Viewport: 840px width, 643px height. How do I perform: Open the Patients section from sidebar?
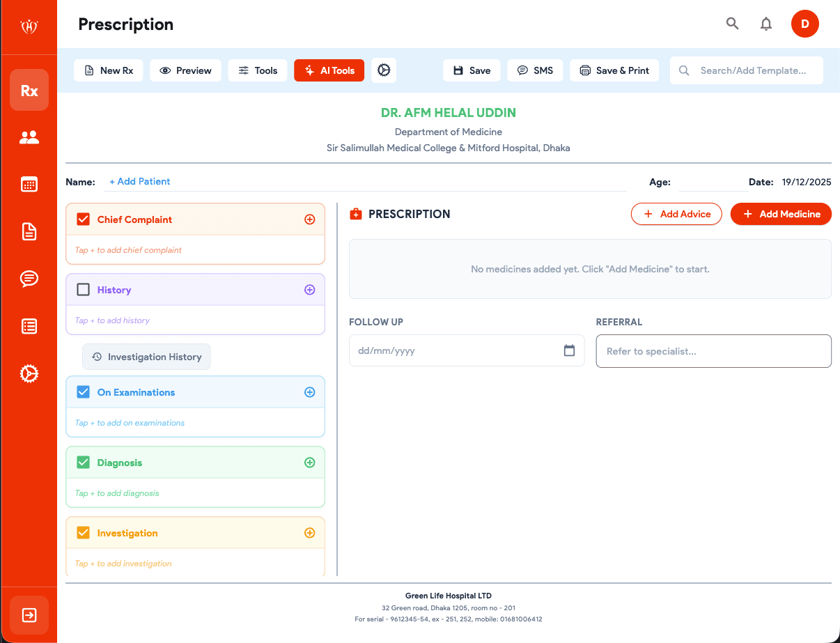tap(29, 137)
